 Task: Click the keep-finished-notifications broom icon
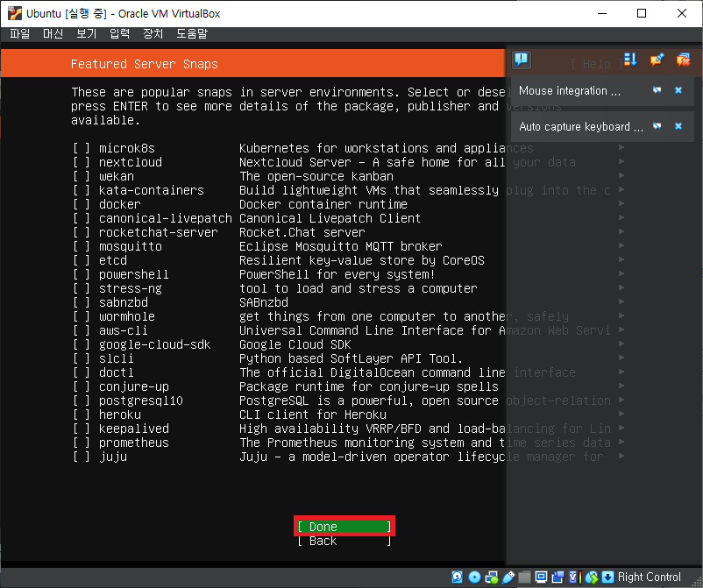pyautogui.click(x=657, y=60)
